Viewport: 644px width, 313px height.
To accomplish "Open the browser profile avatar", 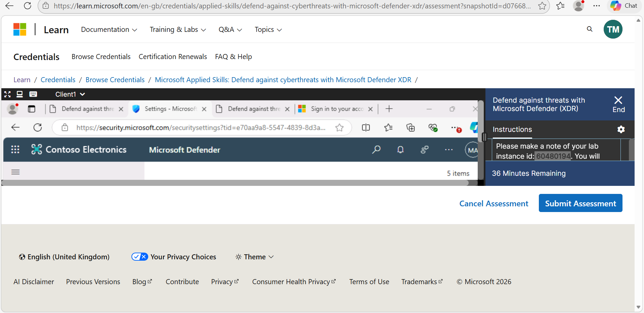I will tap(578, 6).
